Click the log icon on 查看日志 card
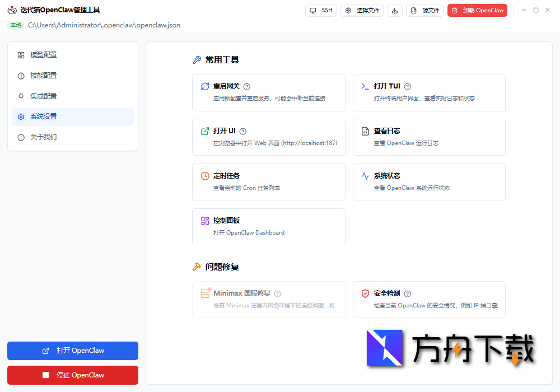The height and width of the screenshot is (392, 560). [365, 131]
